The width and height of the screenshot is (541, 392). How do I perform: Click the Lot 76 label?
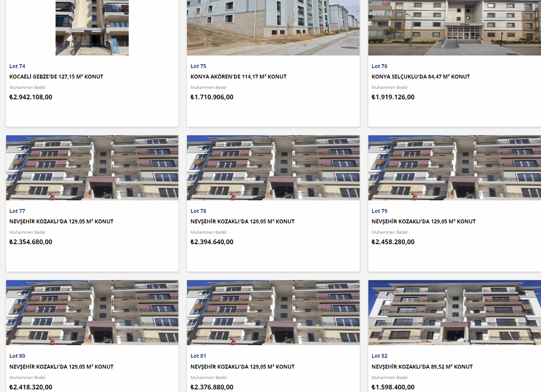tap(380, 66)
